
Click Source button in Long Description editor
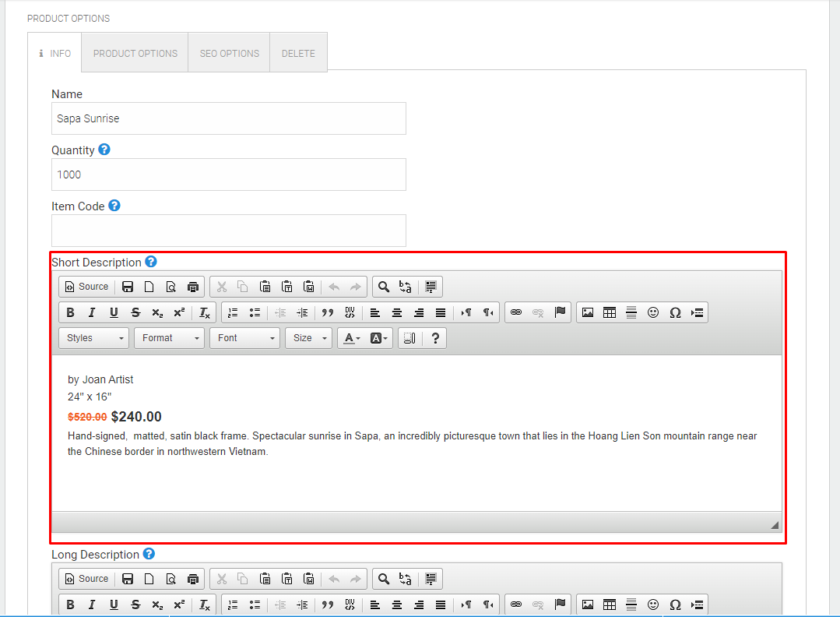pos(86,579)
